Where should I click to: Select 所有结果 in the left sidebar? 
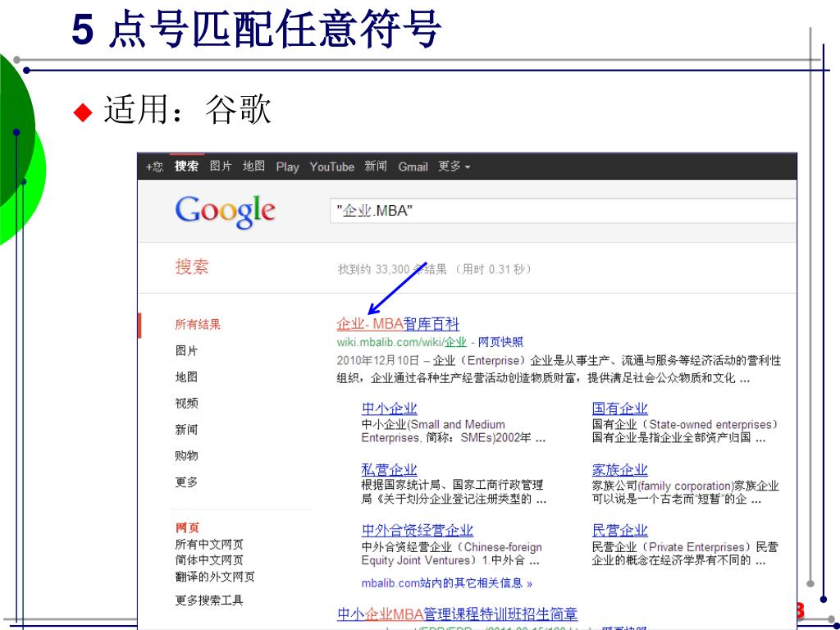198,324
